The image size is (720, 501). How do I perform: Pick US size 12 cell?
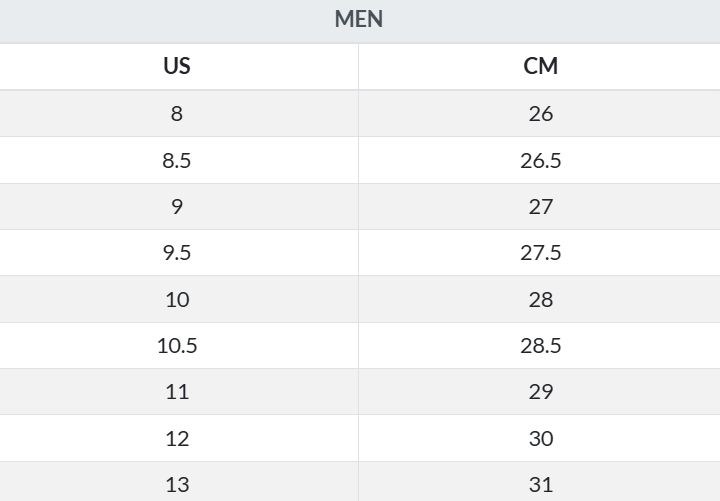click(177, 439)
